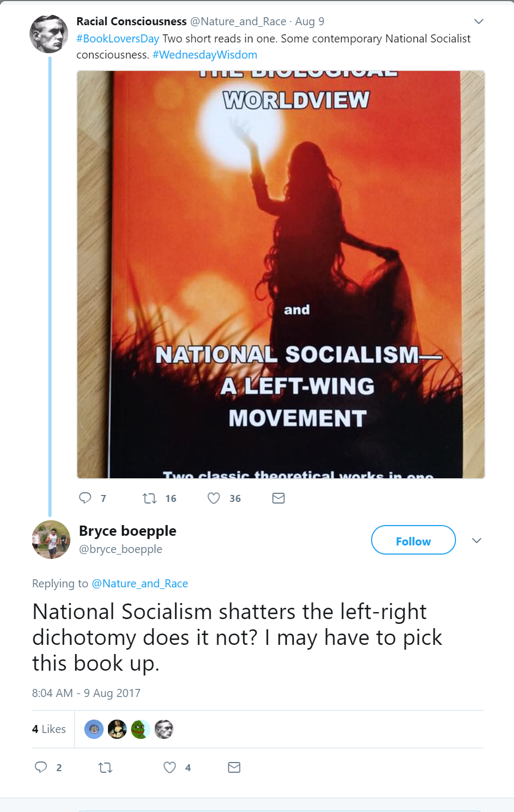Screen dimensions: 514x812
Task: Retweet Bryce boepple's reply
Action: click(x=105, y=767)
